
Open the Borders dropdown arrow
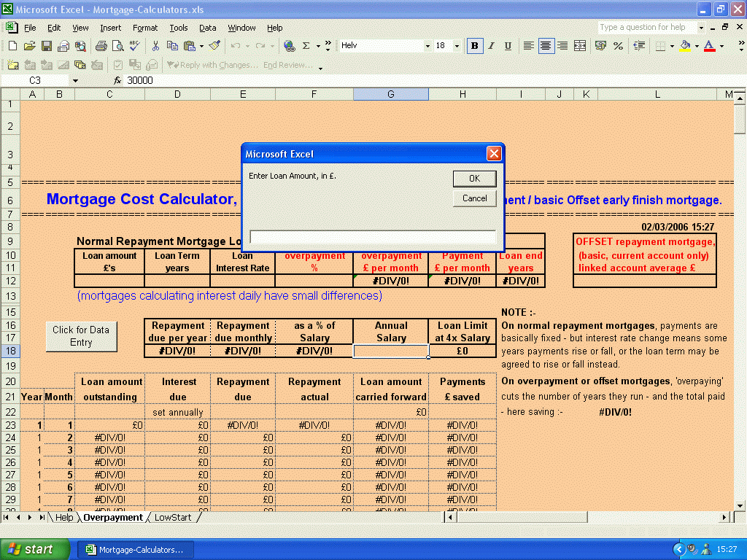[672, 46]
